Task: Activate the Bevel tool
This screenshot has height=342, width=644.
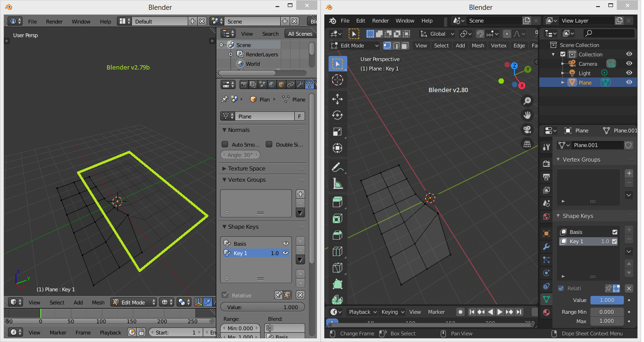Action: [337, 235]
